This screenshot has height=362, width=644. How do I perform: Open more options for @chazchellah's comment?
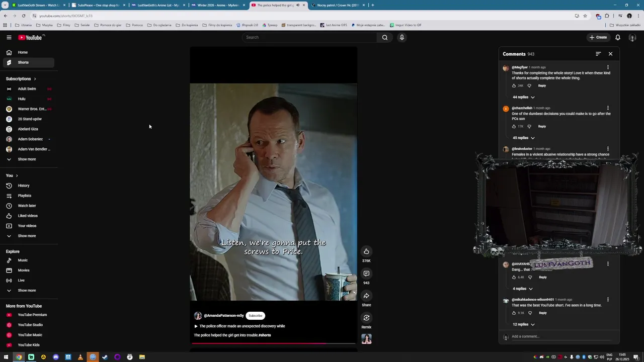pos(608,108)
